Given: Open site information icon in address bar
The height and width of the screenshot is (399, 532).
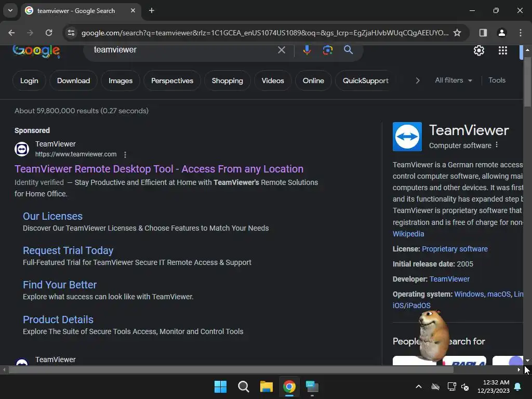Looking at the screenshot, I should click(71, 33).
